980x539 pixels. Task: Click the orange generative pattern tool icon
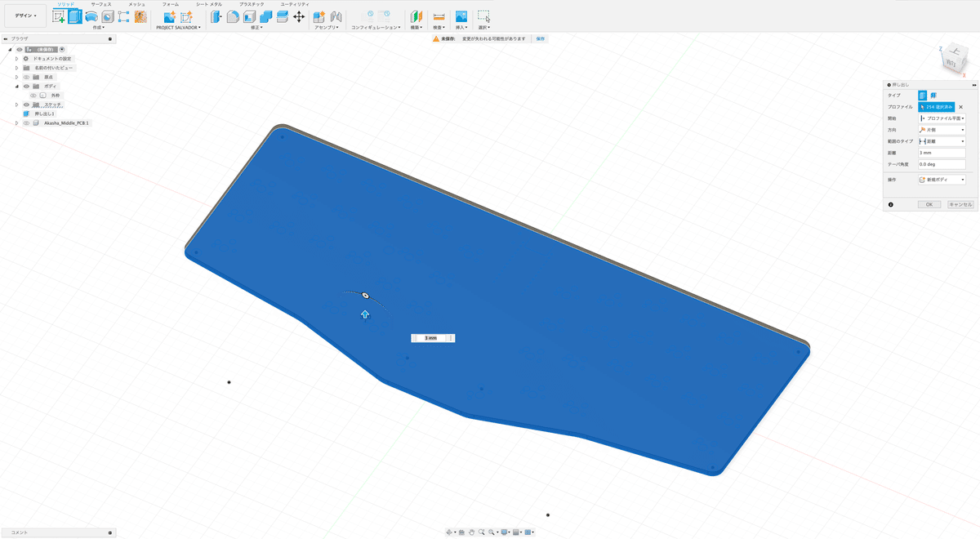[140, 16]
